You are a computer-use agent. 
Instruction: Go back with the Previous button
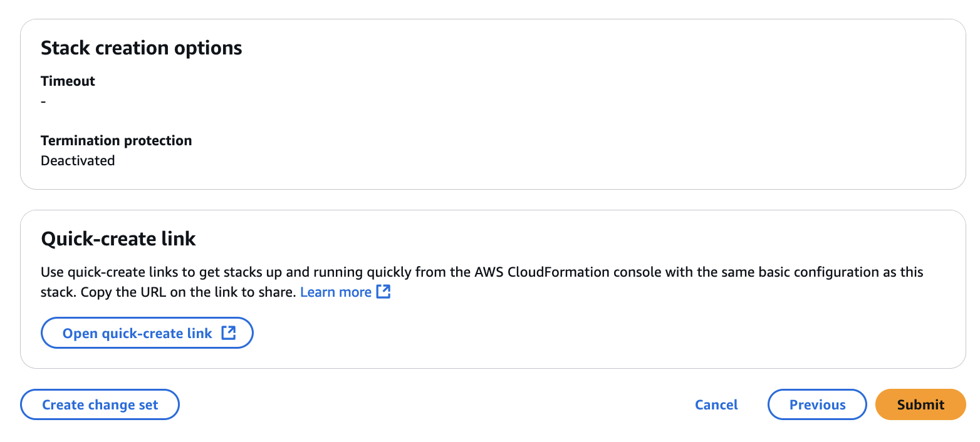coord(816,404)
